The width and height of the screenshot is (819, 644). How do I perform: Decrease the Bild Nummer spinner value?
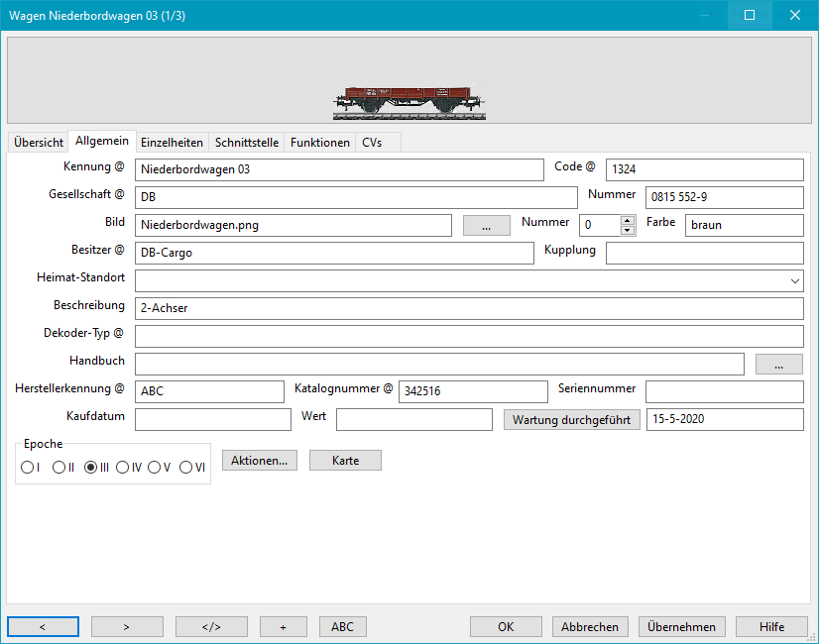(x=627, y=231)
